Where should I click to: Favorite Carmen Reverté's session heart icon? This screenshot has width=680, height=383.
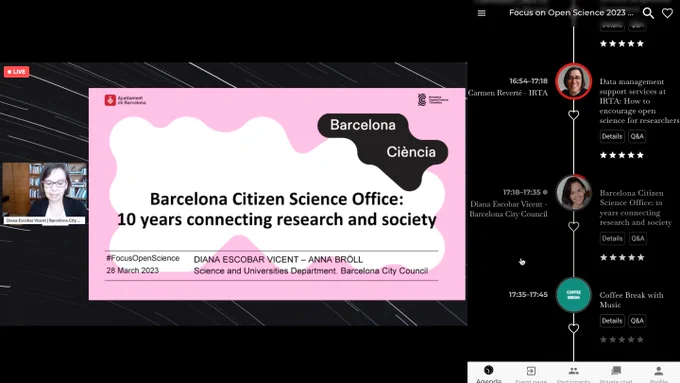(573, 115)
